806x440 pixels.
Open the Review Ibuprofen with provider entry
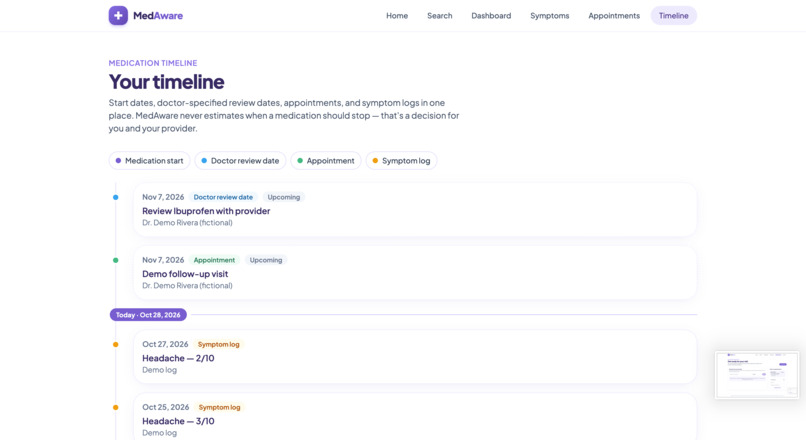415,210
